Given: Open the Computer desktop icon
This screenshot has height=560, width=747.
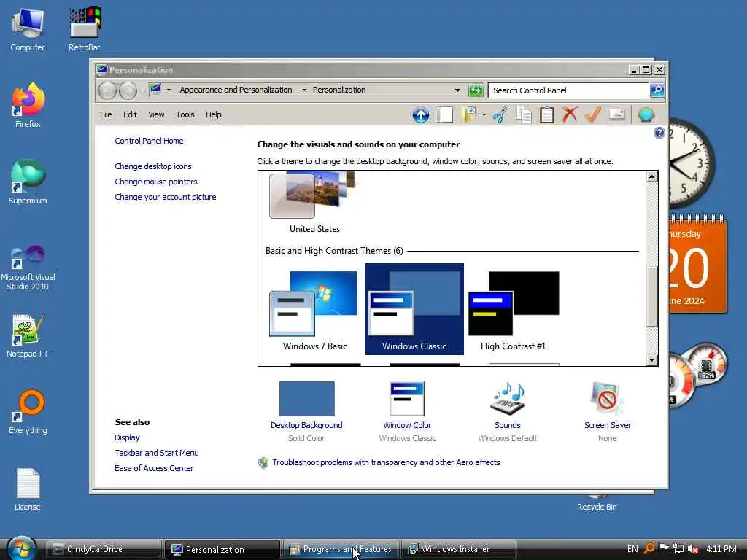Looking at the screenshot, I should point(28,29).
